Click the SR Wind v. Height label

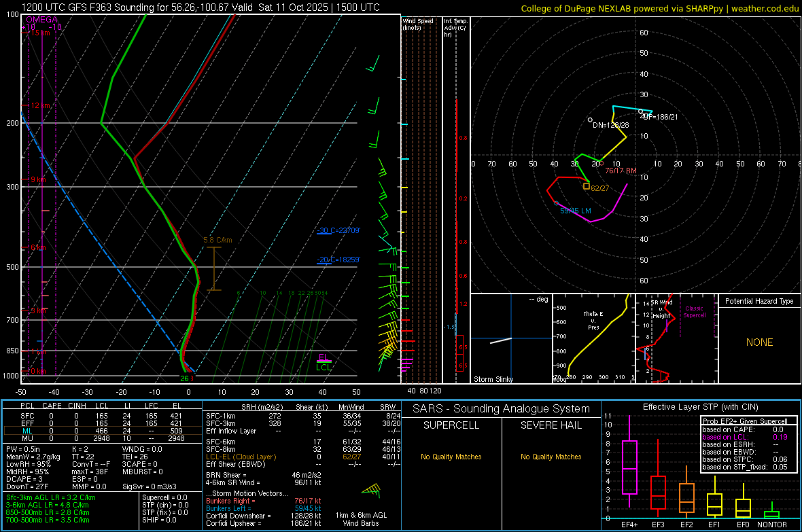[661, 309]
